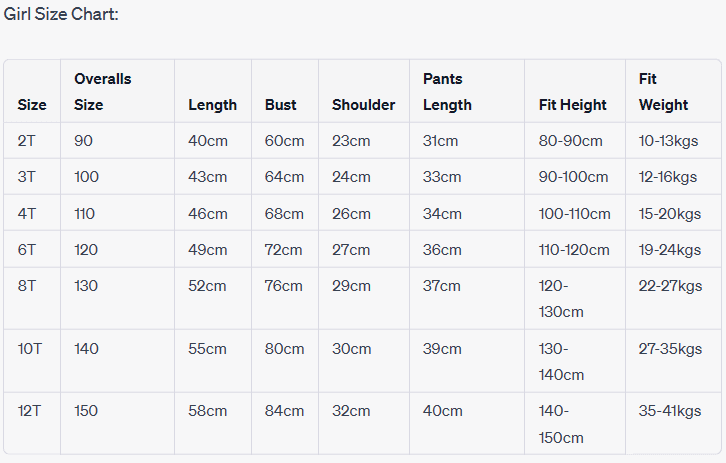Select the 35-41kgs fit weight cell
This screenshot has height=463, width=726.
[x=670, y=410]
